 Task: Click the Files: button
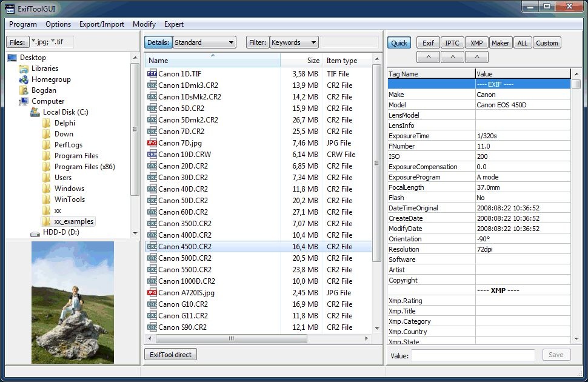tap(18, 42)
